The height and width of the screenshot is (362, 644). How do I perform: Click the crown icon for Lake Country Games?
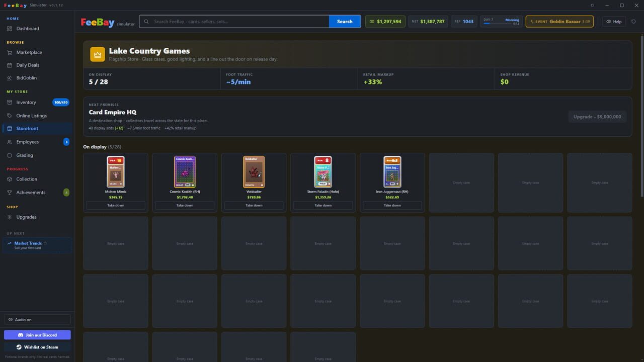pos(98,54)
